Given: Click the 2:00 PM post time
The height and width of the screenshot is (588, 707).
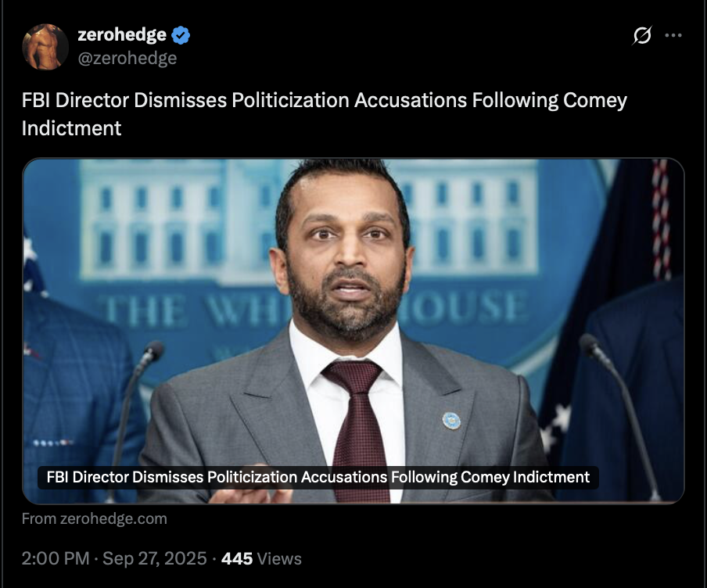Looking at the screenshot, I should coord(57,558).
